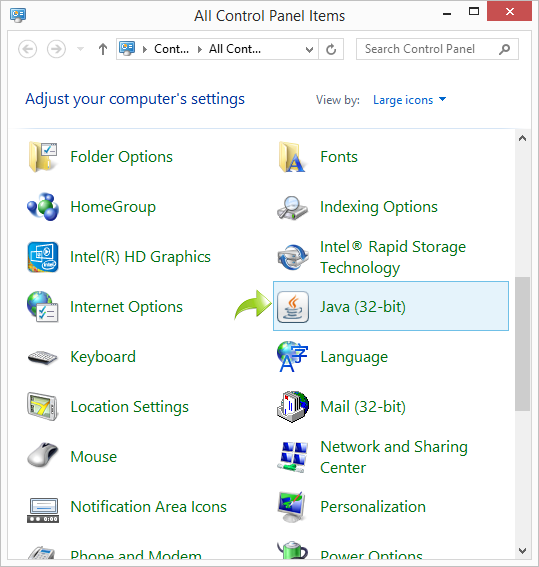This screenshot has height=567, width=539.
Task: Open Java (32-bit) text link
Action: (363, 307)
